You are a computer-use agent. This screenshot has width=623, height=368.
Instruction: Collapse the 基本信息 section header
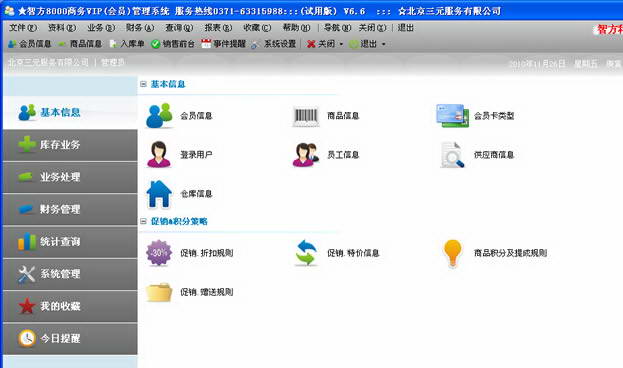pos(143,84)
